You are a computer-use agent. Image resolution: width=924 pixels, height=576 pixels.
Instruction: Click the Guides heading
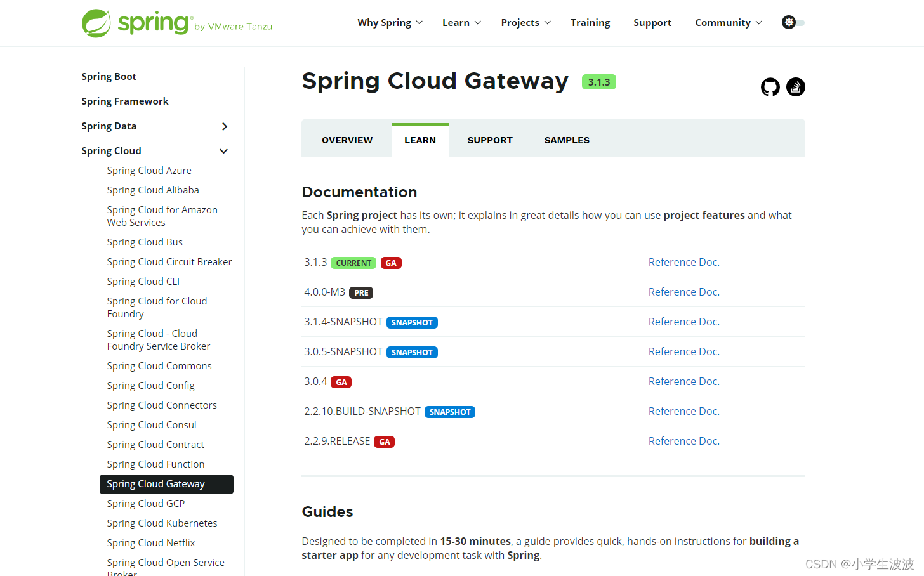click(327, 512)
